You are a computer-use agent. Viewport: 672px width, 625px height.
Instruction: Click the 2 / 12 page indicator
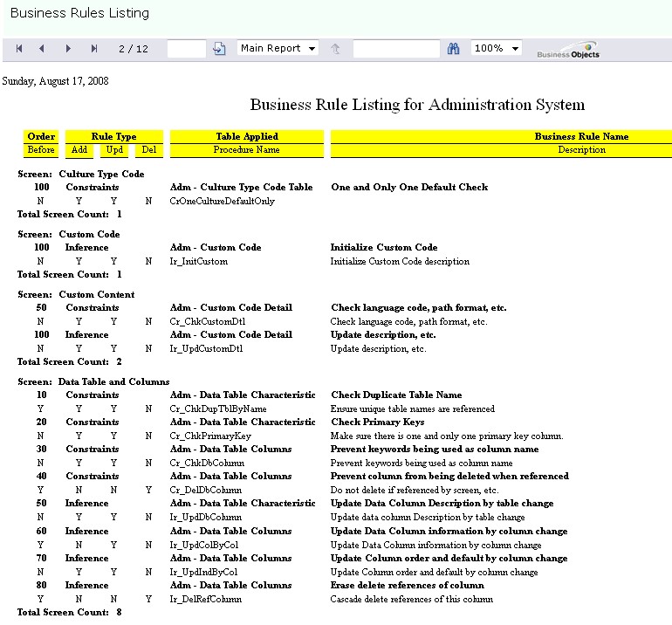pos(134,49)
